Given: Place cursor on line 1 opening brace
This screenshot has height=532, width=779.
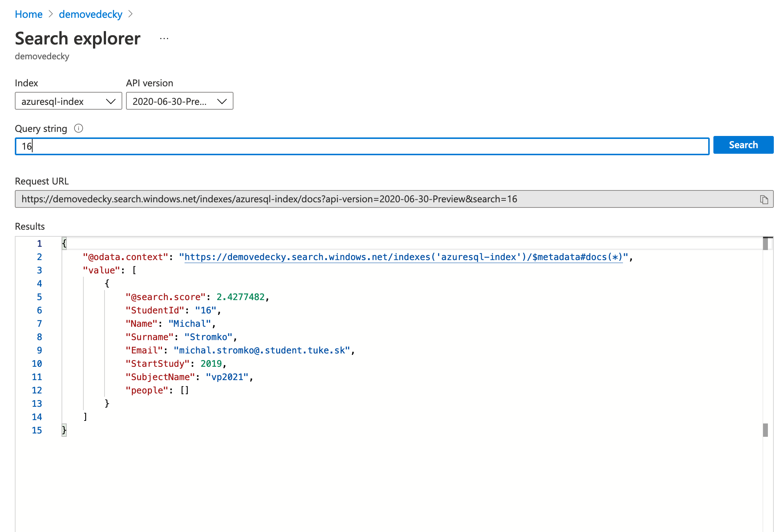Looking at the screenshot, I should [x=64, y=244].
